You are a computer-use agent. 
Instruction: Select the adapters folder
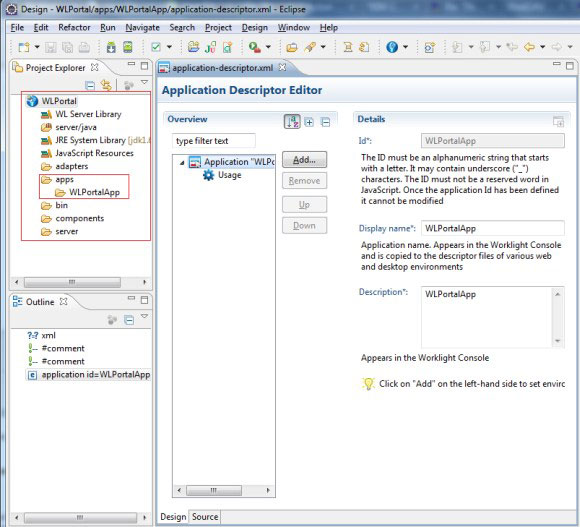click(64, 166)
